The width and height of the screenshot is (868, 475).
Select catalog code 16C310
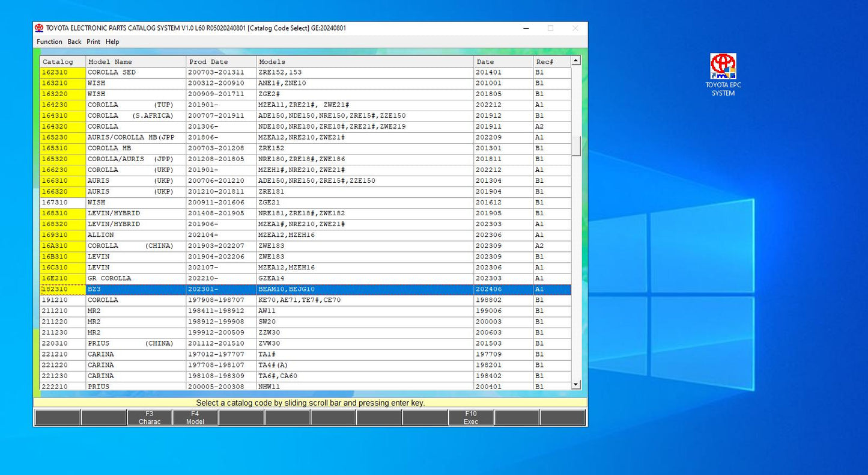62,268
